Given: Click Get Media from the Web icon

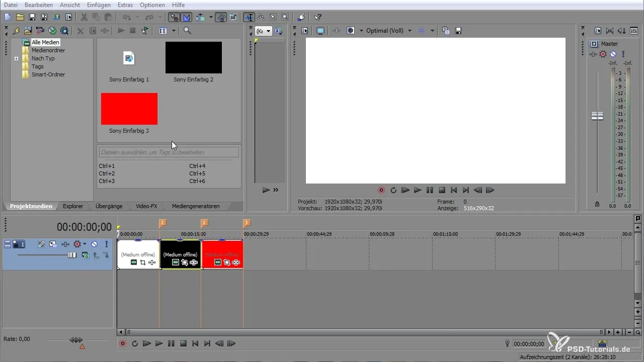Looking at the screenshot, I should point(64,31).
